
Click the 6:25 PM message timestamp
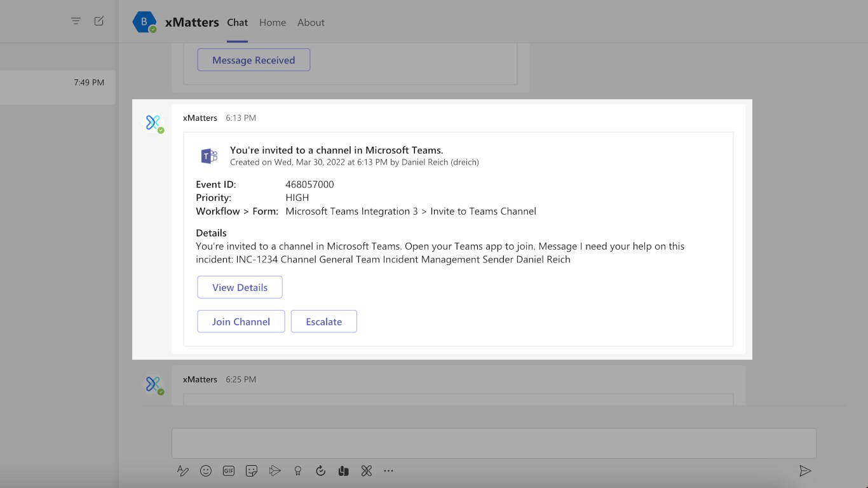(x=241, y=379)
